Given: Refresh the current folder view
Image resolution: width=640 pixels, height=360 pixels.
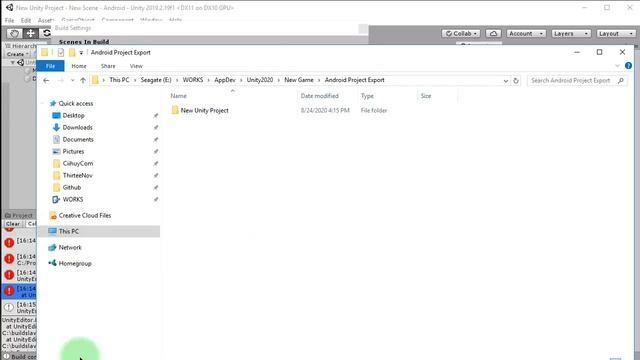Looking at the screenshot, I should tap(516, 81).
